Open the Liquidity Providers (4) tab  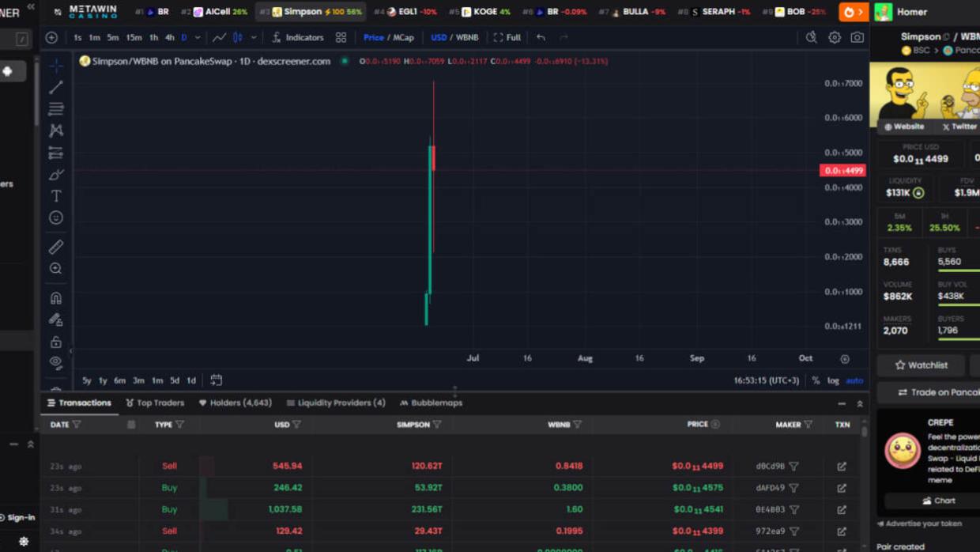pos(336,403)
